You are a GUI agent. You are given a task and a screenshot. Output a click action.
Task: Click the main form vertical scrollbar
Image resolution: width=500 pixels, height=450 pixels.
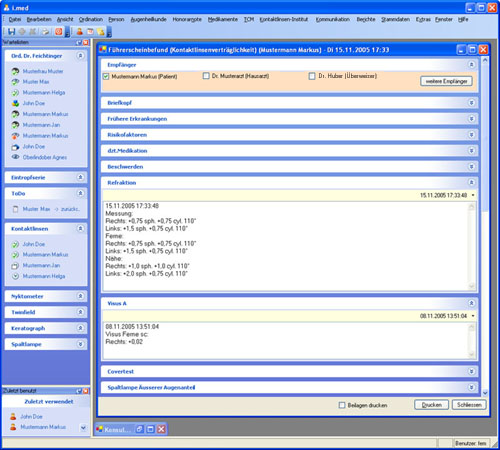click(x=485, y=227)
